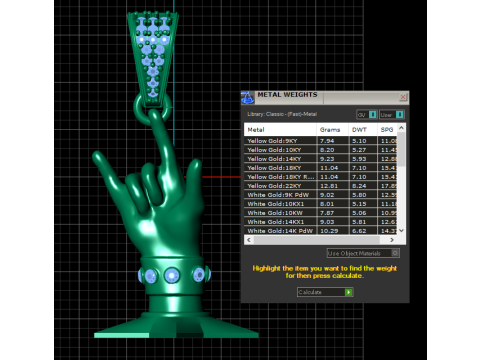Screen dimensions: 480x360
Task: Click the 10.29 grams value
Action: [329, 231]
